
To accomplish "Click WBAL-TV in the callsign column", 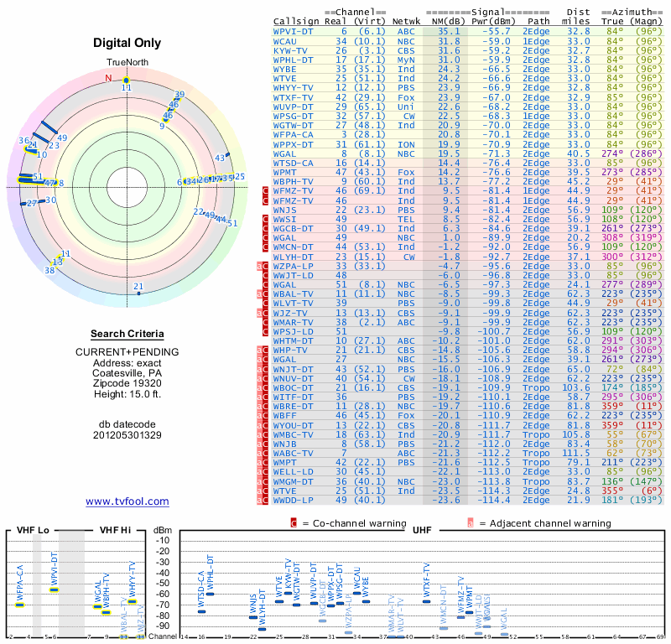I will pos(293,294).
